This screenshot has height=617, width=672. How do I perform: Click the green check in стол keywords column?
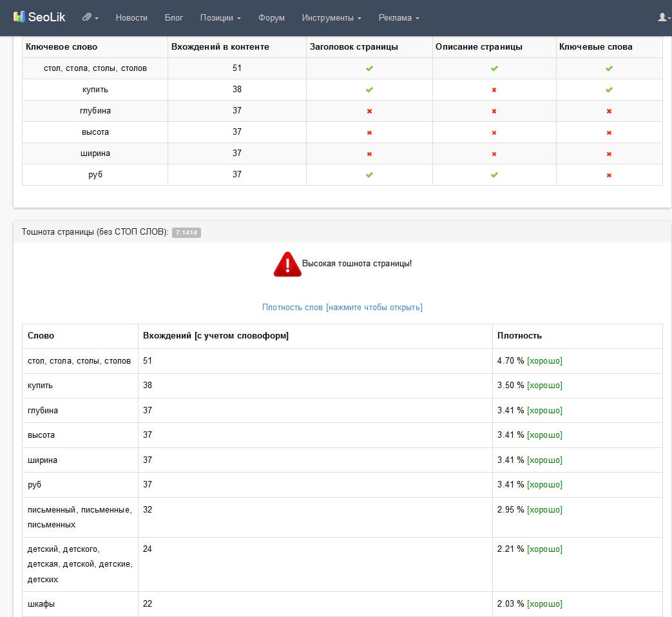tap(609, 68)
